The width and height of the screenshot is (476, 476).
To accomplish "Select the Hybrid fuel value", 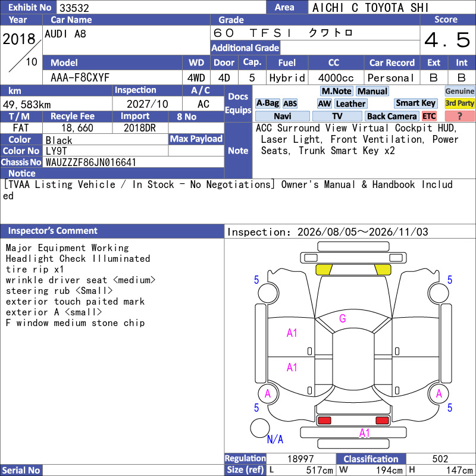I will pos(287,78).
